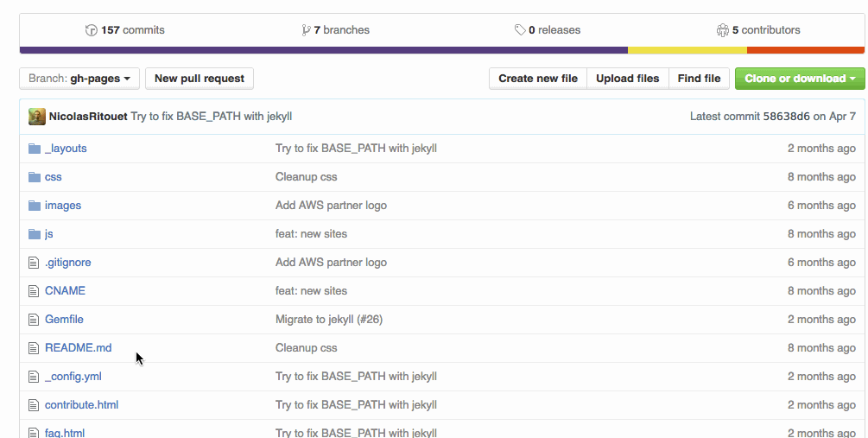868x438 pixels.
Task: Open the latest commit 58638d6 link
Action: pos(786,117)
